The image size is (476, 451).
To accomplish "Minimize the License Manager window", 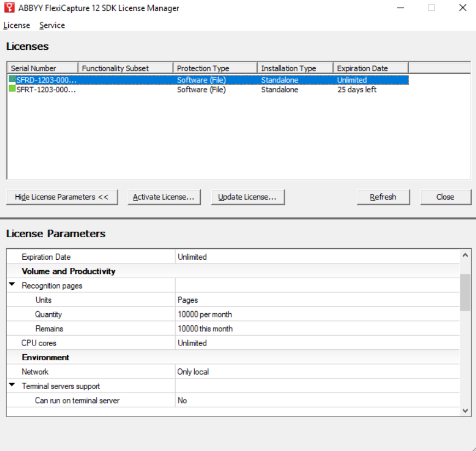I will (x=400, y=8).
